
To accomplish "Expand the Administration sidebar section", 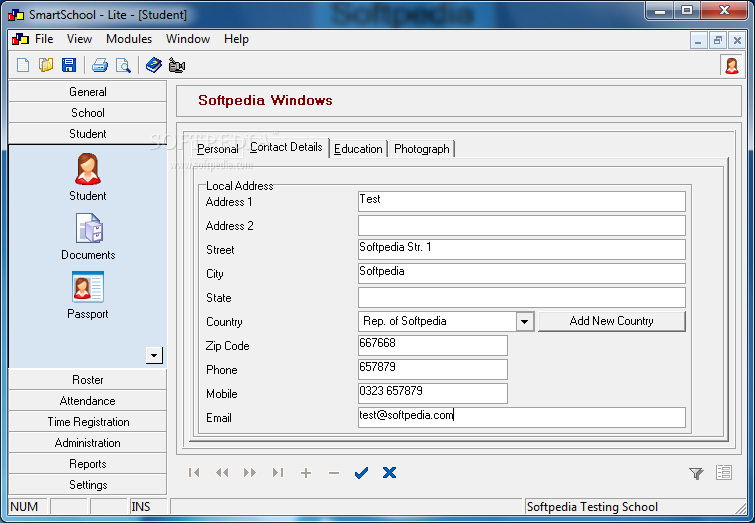I will pos(88,443).
